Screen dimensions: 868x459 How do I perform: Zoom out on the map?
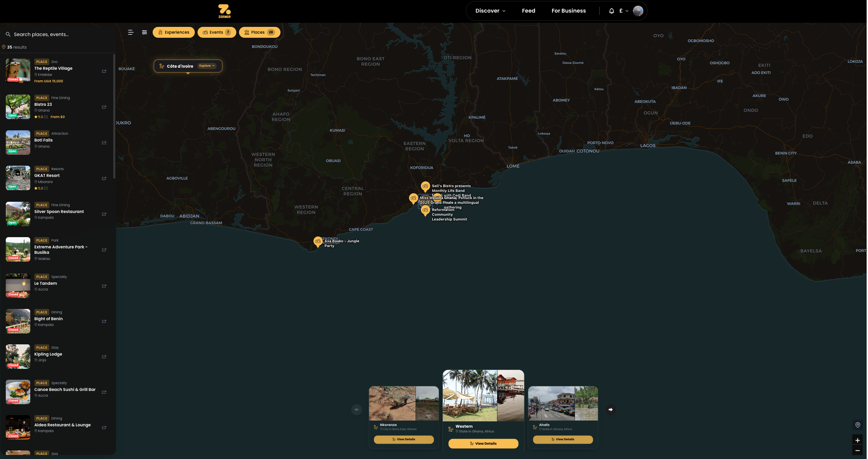pos(858,451)
